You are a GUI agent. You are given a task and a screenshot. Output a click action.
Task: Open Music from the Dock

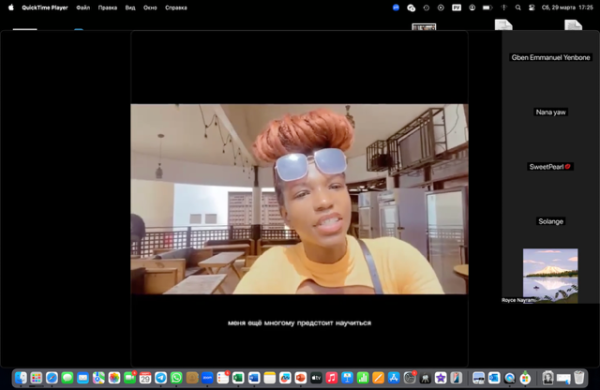(332, 378)
